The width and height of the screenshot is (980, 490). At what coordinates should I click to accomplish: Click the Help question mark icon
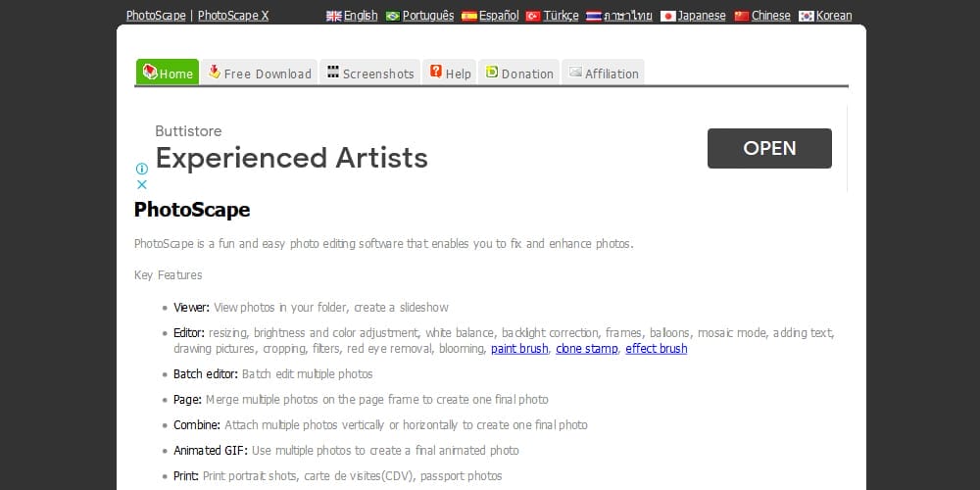pos(436,72)
